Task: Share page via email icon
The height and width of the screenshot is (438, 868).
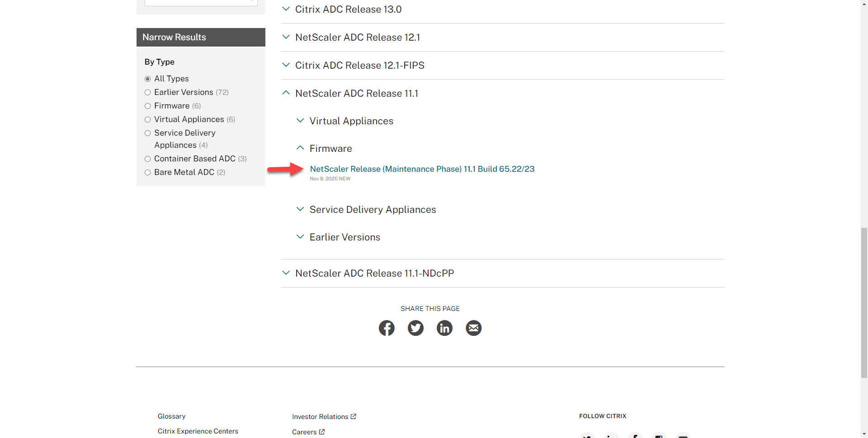Action: click(x=473, y=328)
